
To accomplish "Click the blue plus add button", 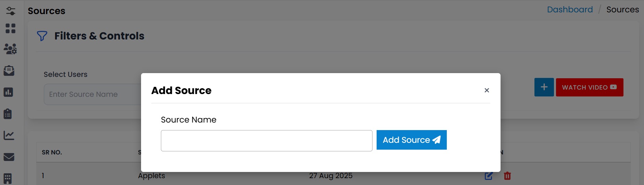I will click(x=544, y=88).
